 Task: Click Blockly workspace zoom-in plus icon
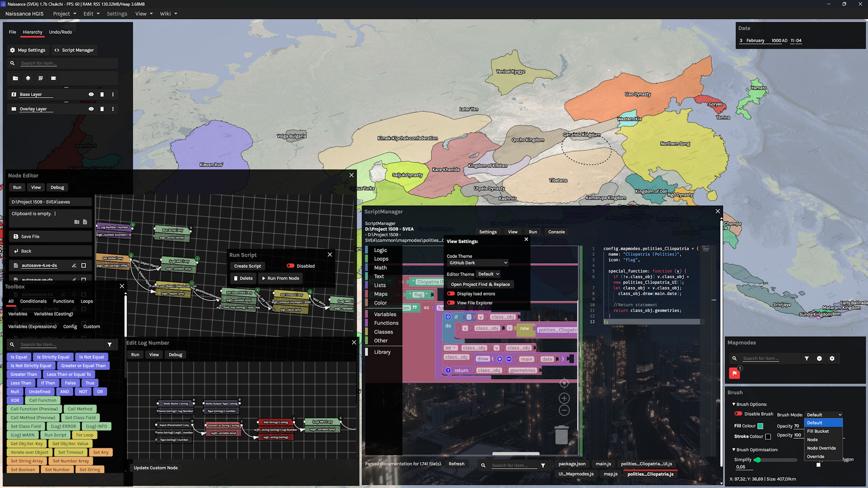click(x=564, y=398)
